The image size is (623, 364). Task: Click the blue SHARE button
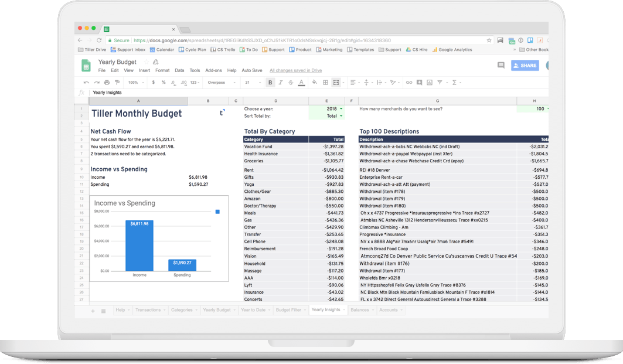(x=525, y=66)
